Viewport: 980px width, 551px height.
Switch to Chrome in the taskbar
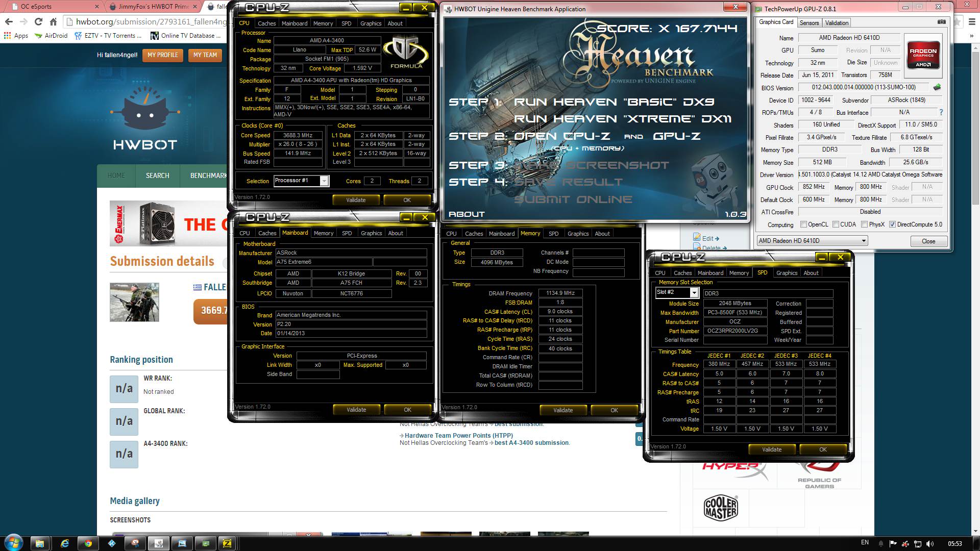pos(88,543)
